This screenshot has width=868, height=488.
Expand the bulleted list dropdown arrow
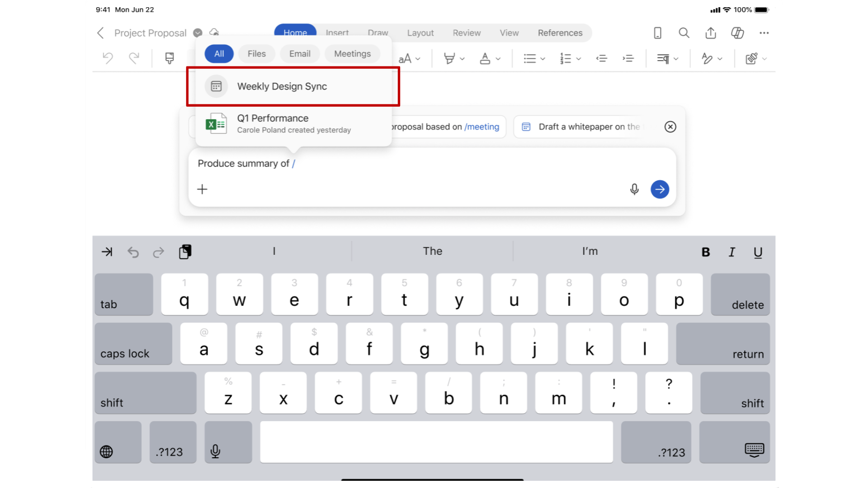pyautogui.click(x=543, y=59)
